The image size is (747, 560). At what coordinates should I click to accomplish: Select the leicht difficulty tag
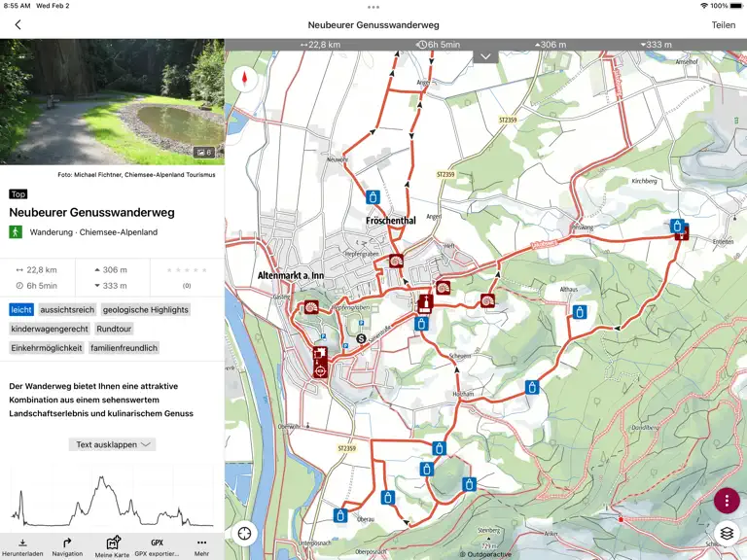(x=21, y=309)
